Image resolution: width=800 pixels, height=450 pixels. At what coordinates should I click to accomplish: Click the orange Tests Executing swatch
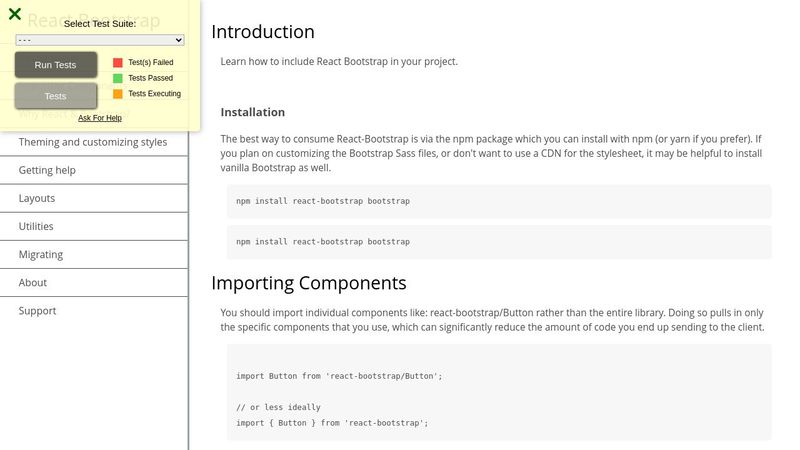coord(118,94)
